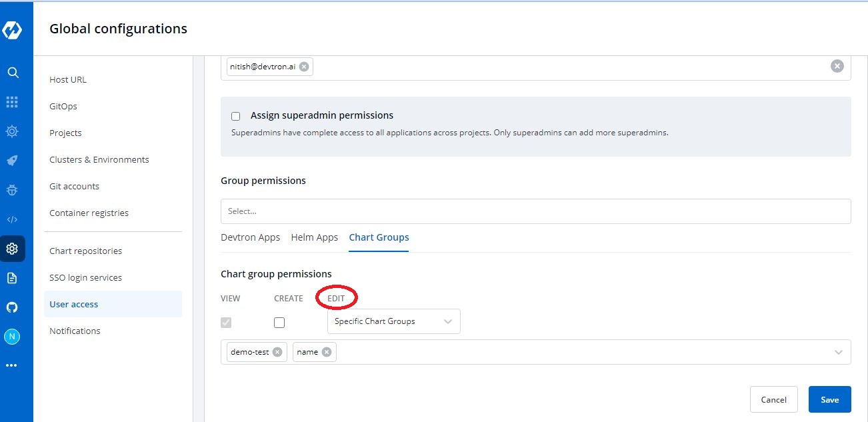The image size is (868, 422).
Task: Open search from the left sidebar
Action: coord(12,73)
